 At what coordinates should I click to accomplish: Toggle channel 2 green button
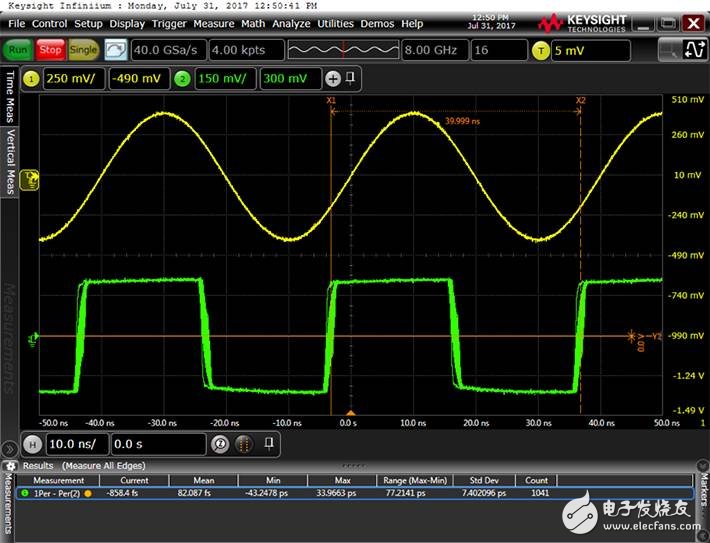[x=182, y=79]
